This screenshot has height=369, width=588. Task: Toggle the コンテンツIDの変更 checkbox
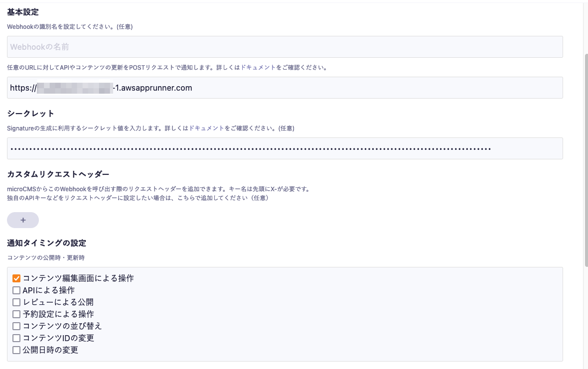tap(16, 338)
